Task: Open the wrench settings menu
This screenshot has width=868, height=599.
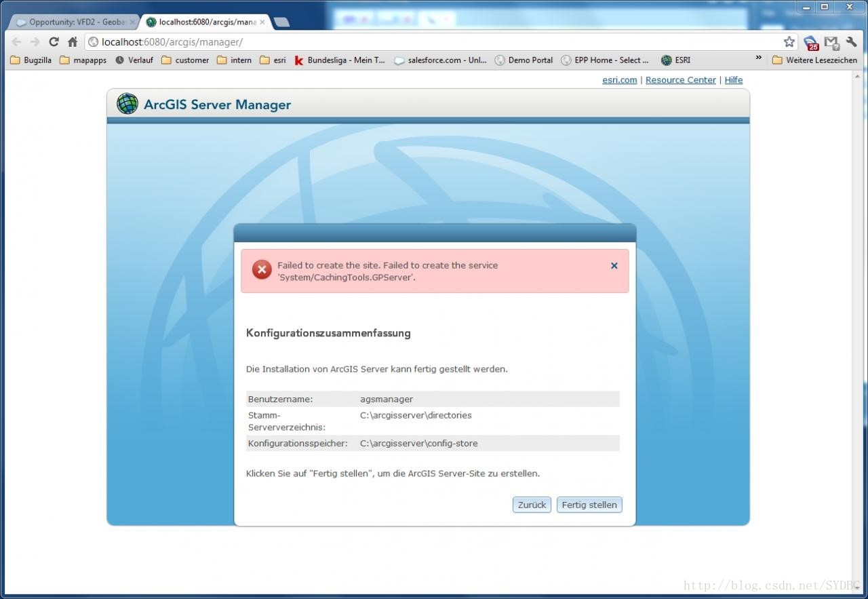Action: [x=852, y=42]
